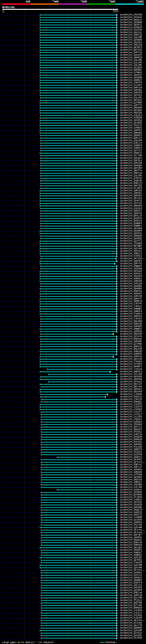Click label UniRef100_Q4KMK1

coord(131,573)
